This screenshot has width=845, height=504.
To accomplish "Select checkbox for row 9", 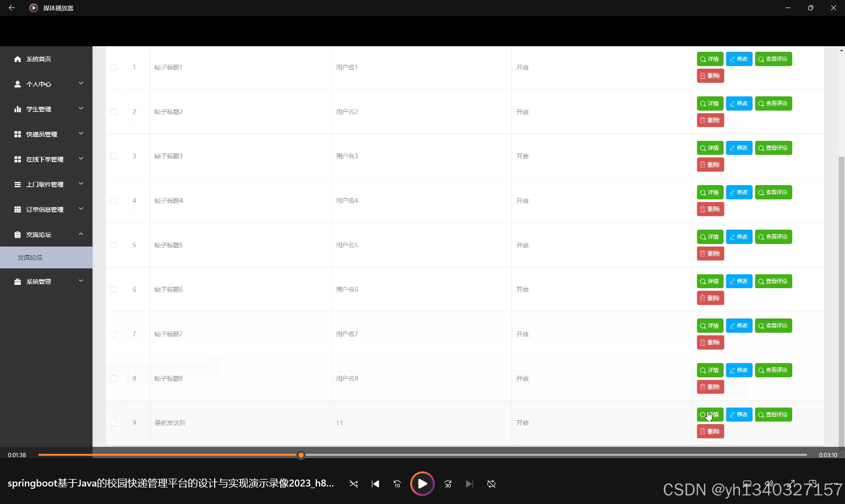I will pos(114,423).
